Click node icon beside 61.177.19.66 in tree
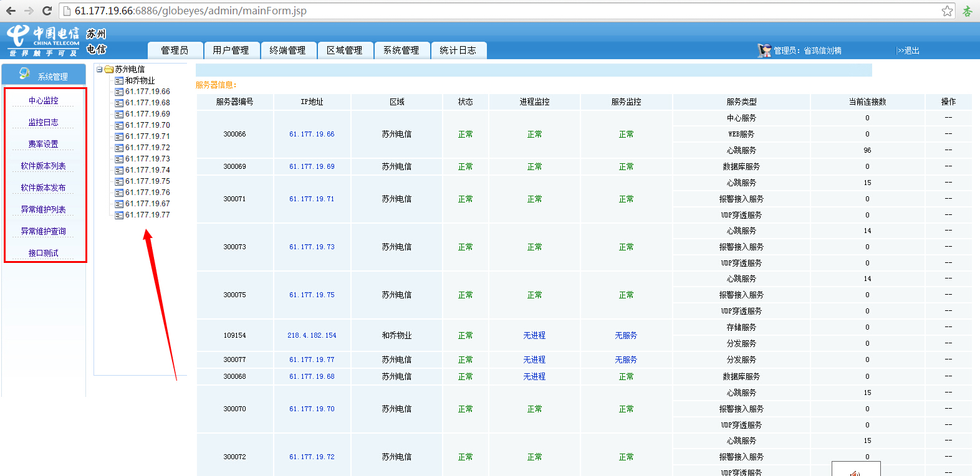 pos(119,92)
